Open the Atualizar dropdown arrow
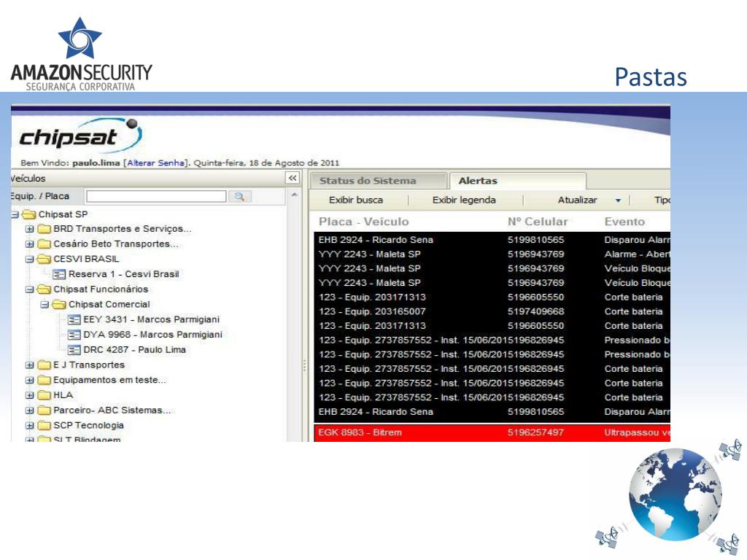 coord(618,201)
